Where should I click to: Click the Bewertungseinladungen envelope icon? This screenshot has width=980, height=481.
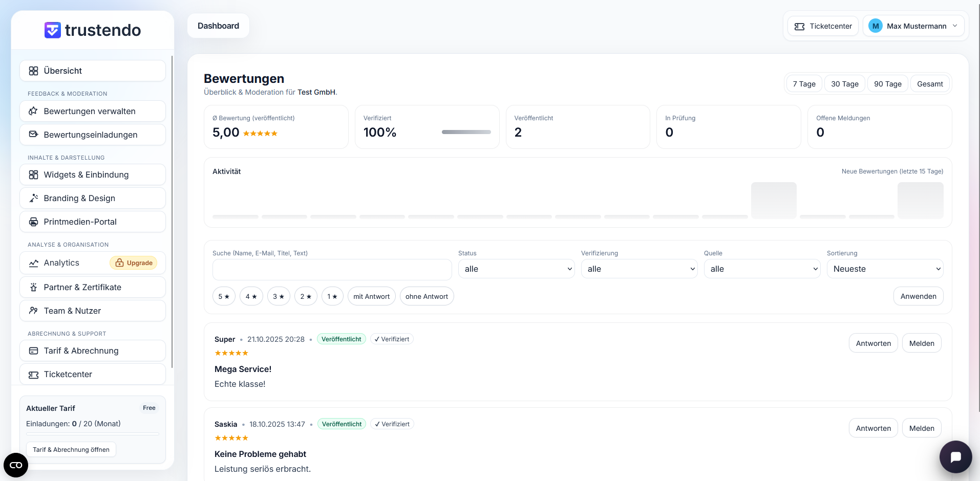pos(34,135)
